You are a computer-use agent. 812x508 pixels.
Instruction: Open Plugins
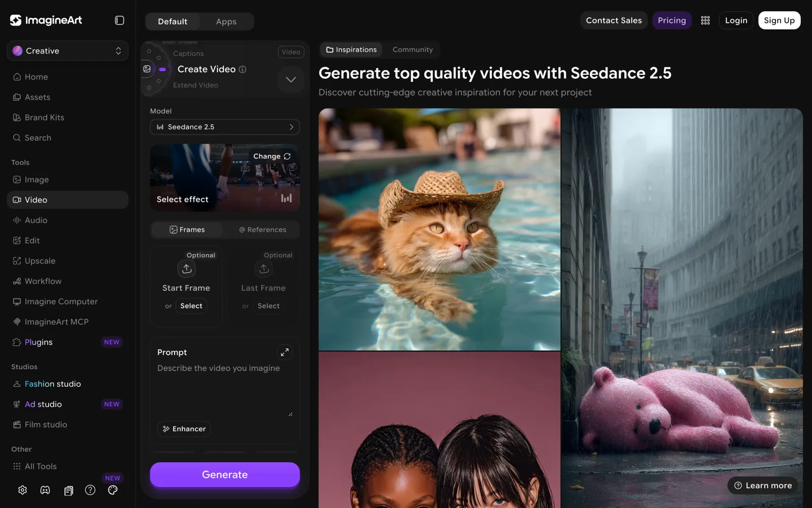click(67, 342)
